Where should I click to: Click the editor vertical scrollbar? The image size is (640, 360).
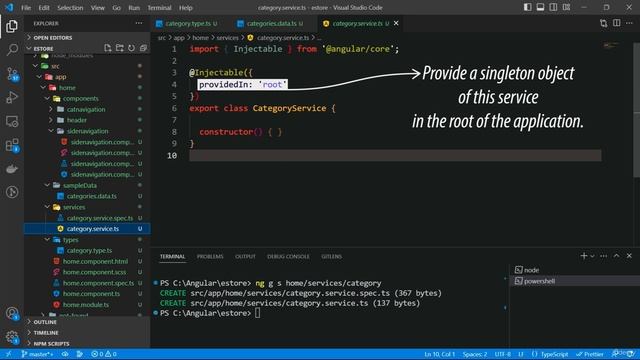(x=637, y=109)
